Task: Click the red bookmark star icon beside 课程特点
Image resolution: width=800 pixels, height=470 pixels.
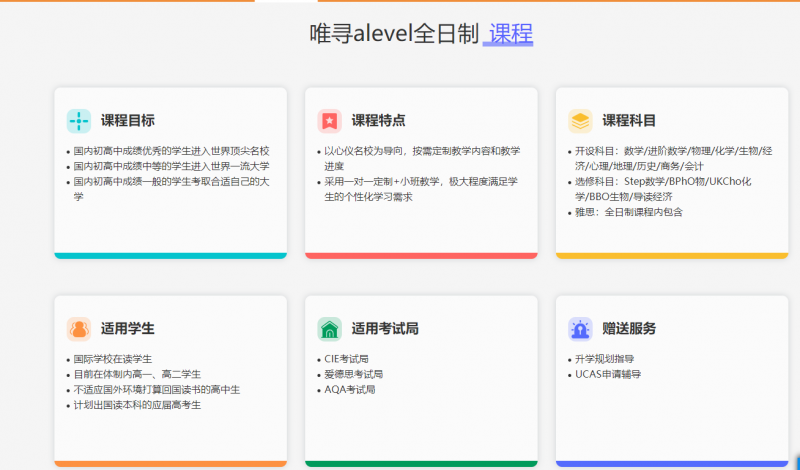Action: [x=330, y=121]
